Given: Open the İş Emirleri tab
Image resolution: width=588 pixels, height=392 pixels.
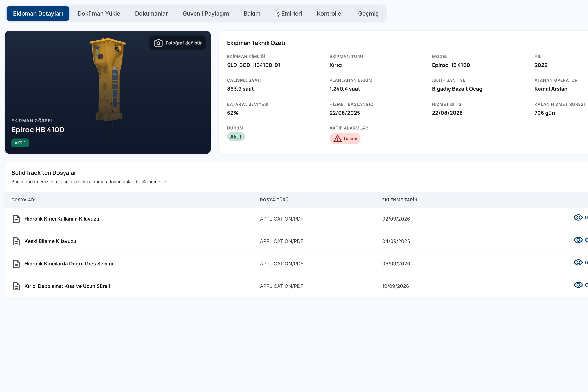Looking at the screenshot, I should point(288,14).
